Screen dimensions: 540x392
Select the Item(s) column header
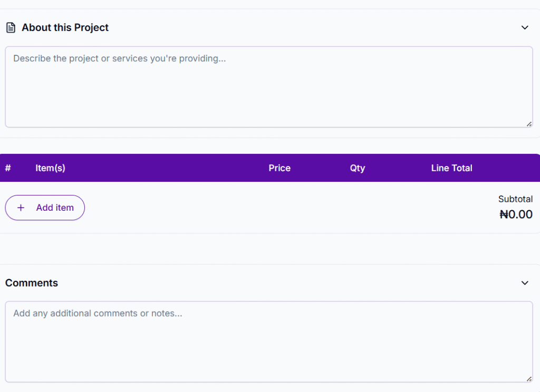[x=50, y=168]
